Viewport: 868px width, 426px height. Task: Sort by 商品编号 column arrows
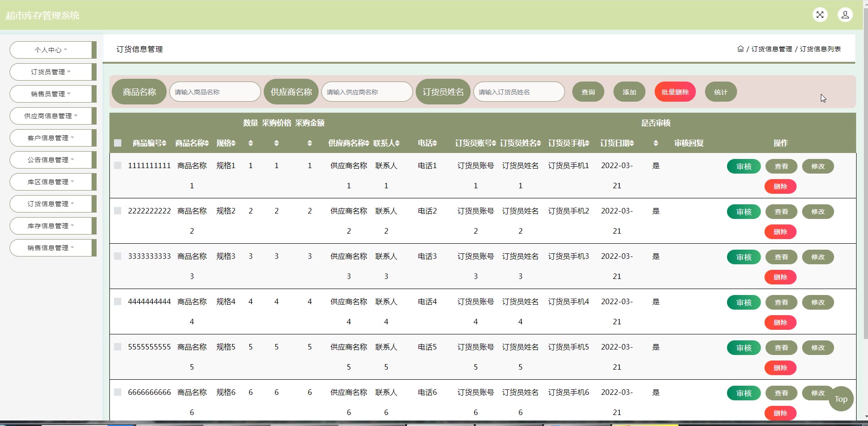[164, 143]
